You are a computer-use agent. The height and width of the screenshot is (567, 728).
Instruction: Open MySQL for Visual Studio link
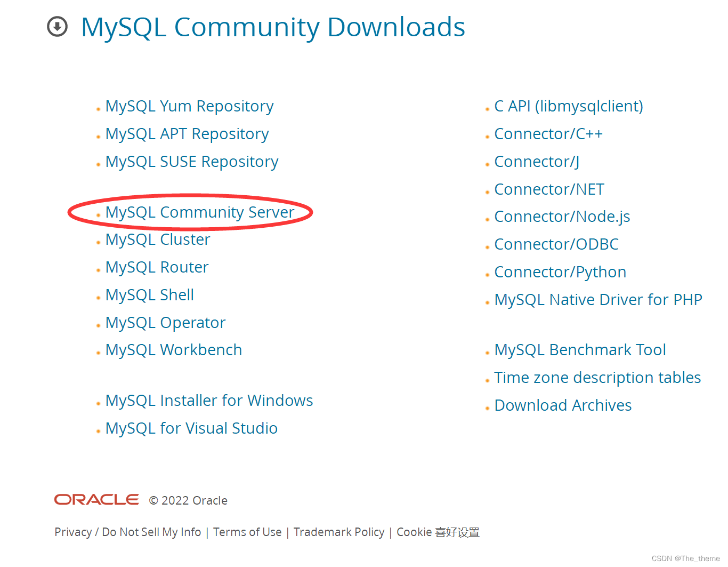click(x=191, y=428)
